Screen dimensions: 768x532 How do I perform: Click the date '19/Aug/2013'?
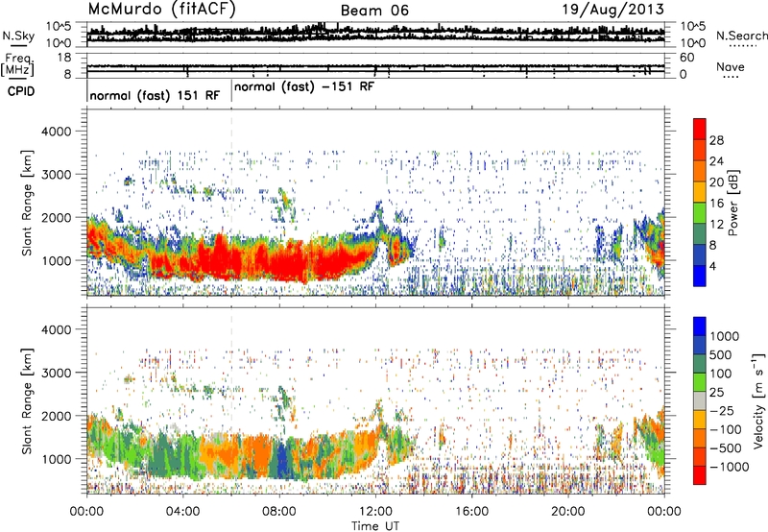(612, 9)
